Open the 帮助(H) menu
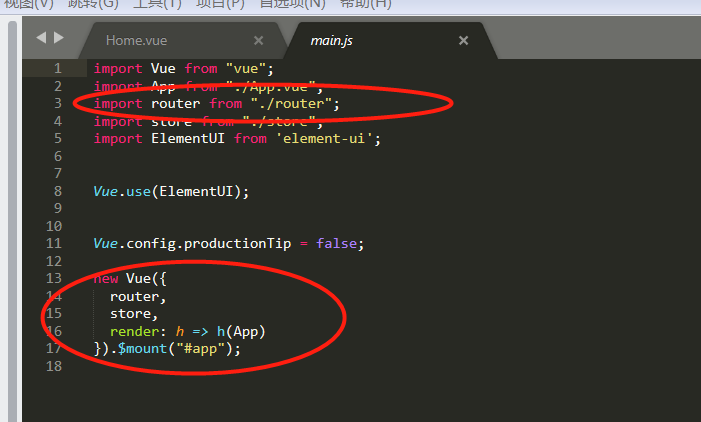Image resolution: width=701 pixels, height=422 pixels. point(366,4)
